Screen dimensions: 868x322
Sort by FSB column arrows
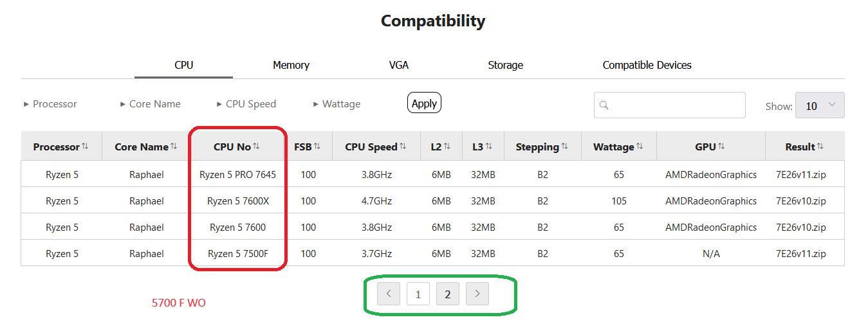[317, 147]
